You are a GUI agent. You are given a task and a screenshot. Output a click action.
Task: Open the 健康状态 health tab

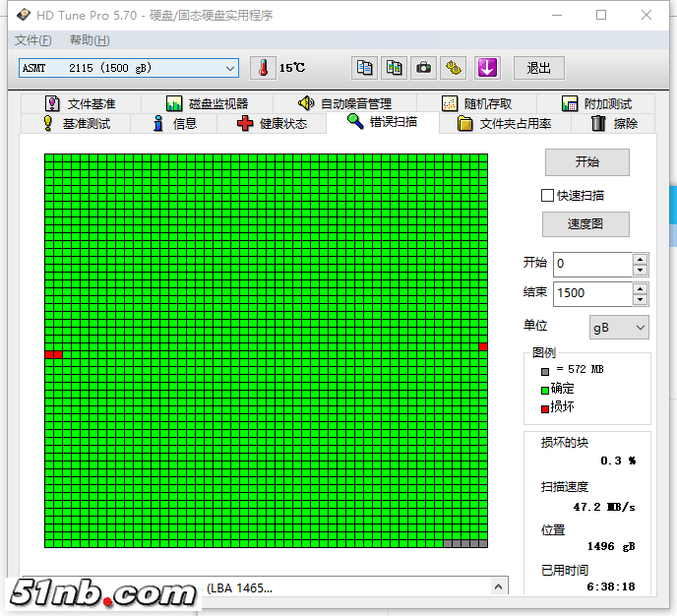[x=272, y=123]
